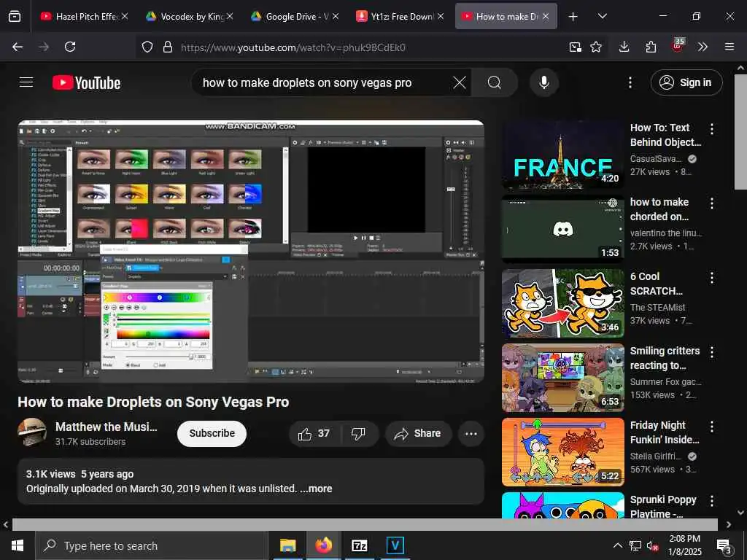Open the extension with 35 badge
Viewport: 747px width, 560px height.
click(678, 46)
